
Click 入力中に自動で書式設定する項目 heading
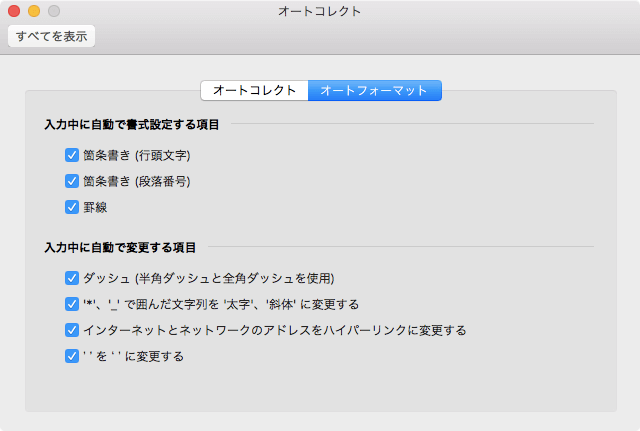click(132, 124)
